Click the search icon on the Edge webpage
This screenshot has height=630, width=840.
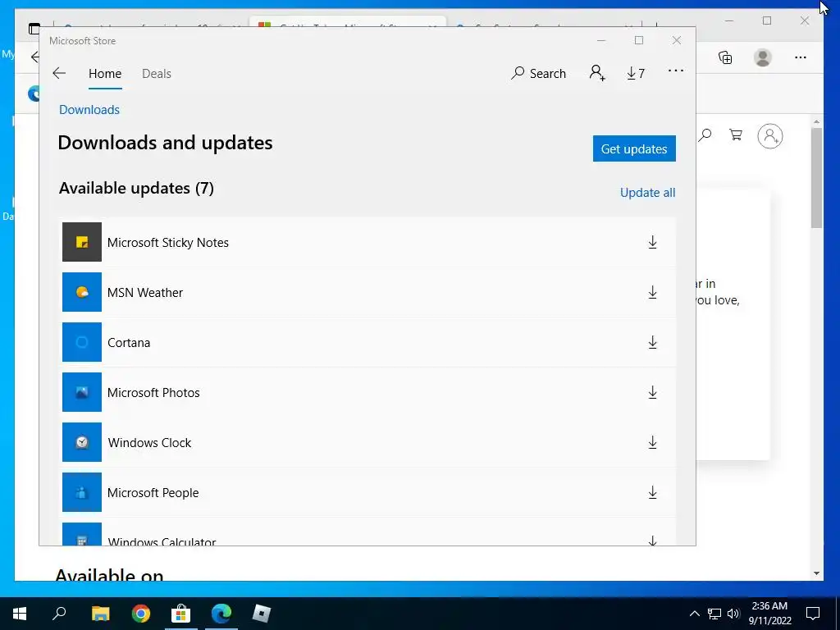tap(705, 135)
